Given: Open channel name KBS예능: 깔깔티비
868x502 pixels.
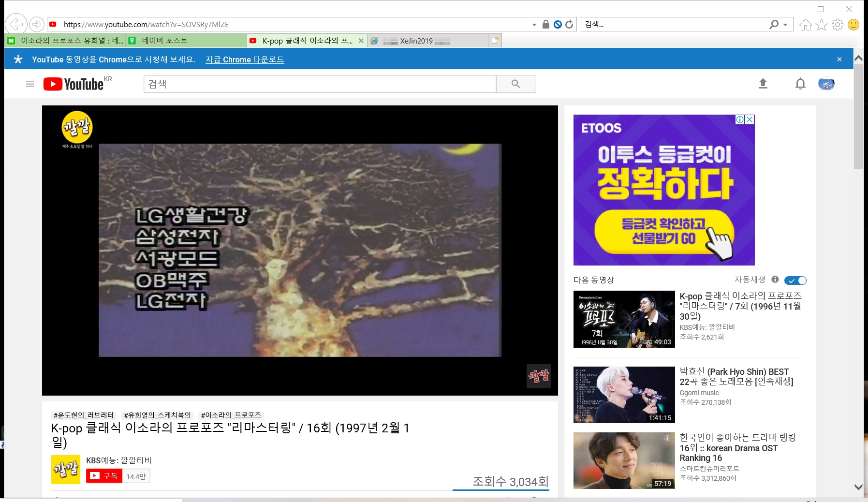Looking at the screenshot, I should click(119, 460).
